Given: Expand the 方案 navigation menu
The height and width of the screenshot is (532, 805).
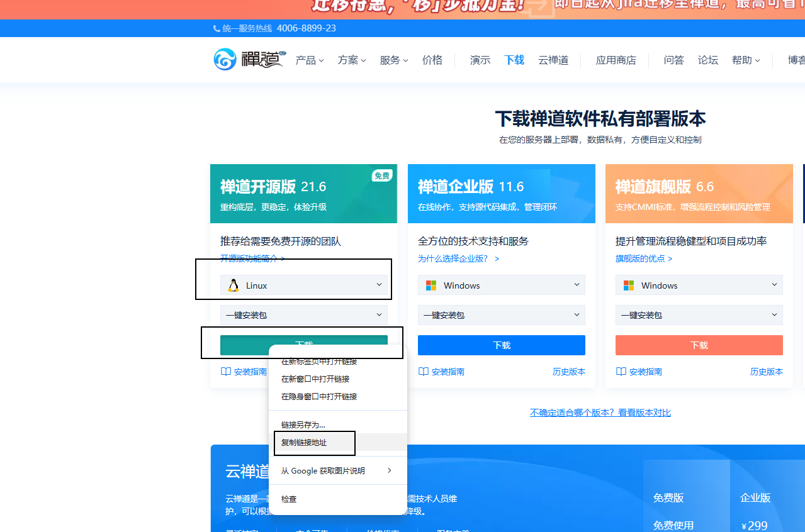Looking at the screenshot, I should pyautogui.click(x=352, y=60).
